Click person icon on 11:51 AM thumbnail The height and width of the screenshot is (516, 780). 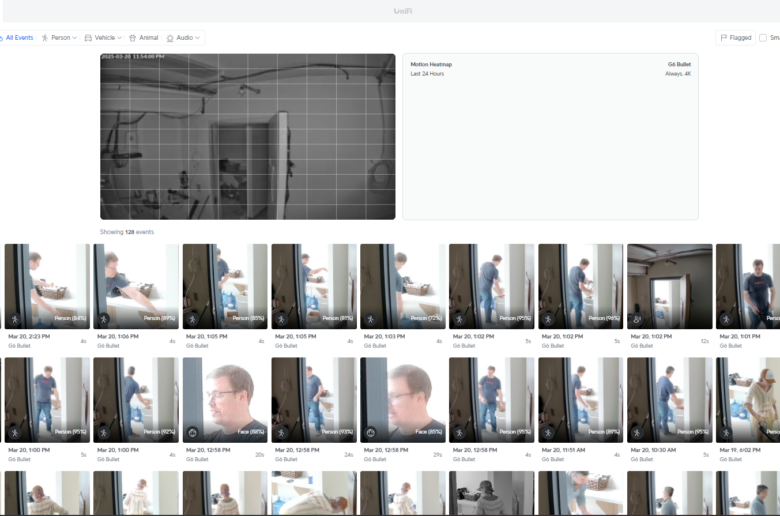pos(548,433)
